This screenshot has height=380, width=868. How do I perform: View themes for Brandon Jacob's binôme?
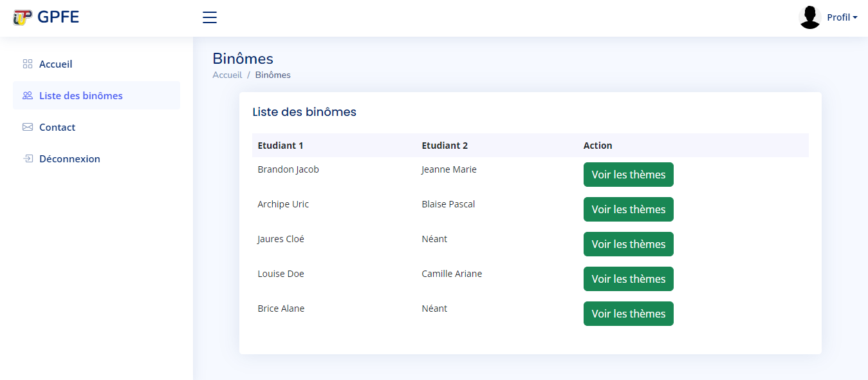coord(629,175)
